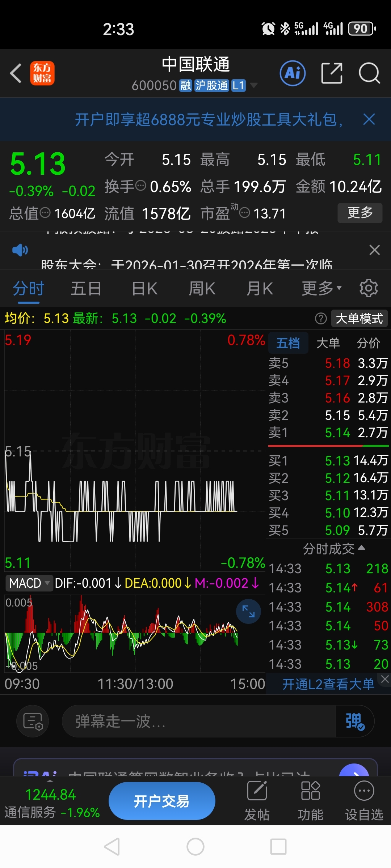This screenshot has height=868, width=391.
Task: Tap the share/export icon
Action: tap(332, 73)
